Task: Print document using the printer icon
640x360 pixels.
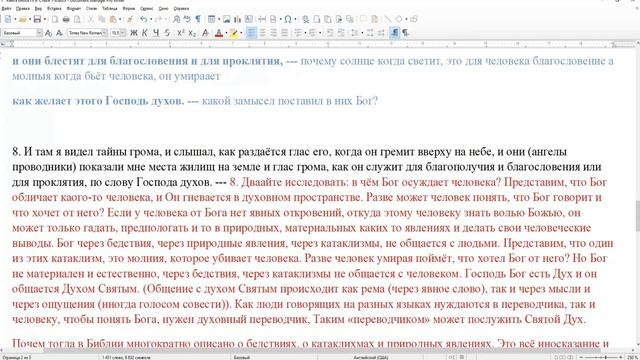Action: tap(66, 19)
